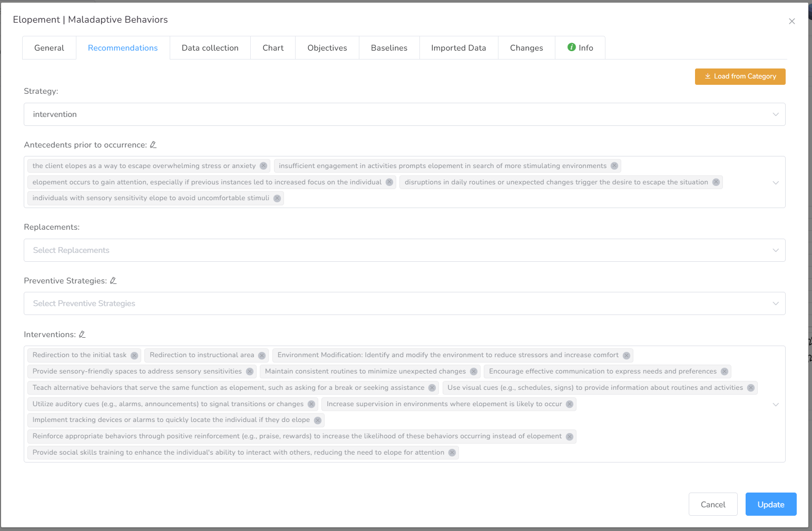Go to the Info tab

click(580, 48)
